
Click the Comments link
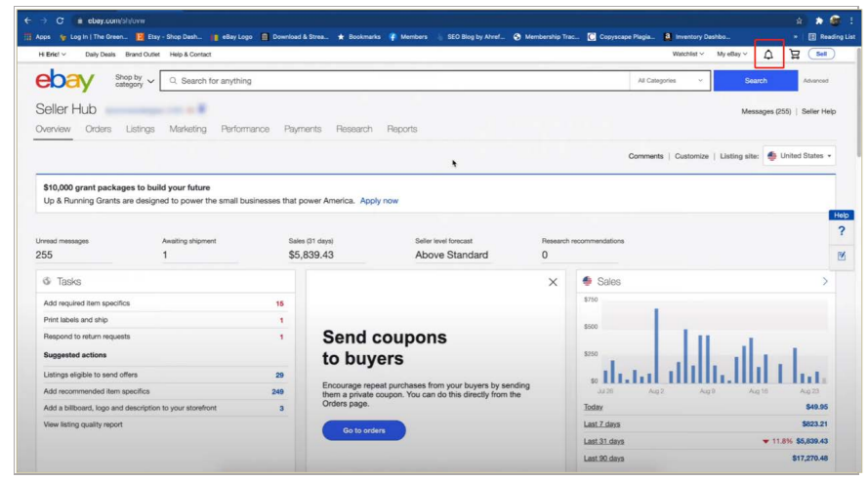click(645, 156)
